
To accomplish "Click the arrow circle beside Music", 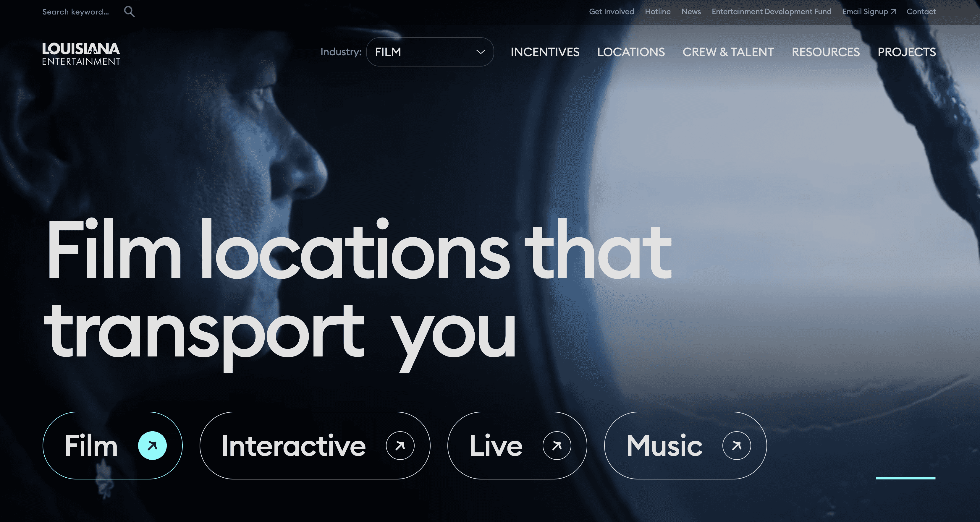I will 737,445.
